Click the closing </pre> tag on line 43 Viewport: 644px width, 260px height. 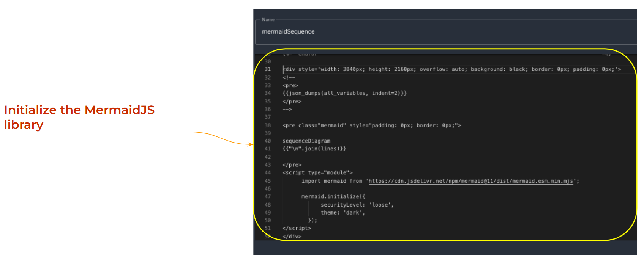point(292,165)
